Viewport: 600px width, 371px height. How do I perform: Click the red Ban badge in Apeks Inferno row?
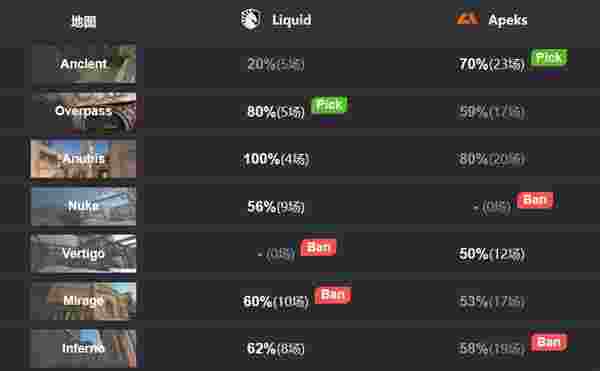click(x=548, y=342)
